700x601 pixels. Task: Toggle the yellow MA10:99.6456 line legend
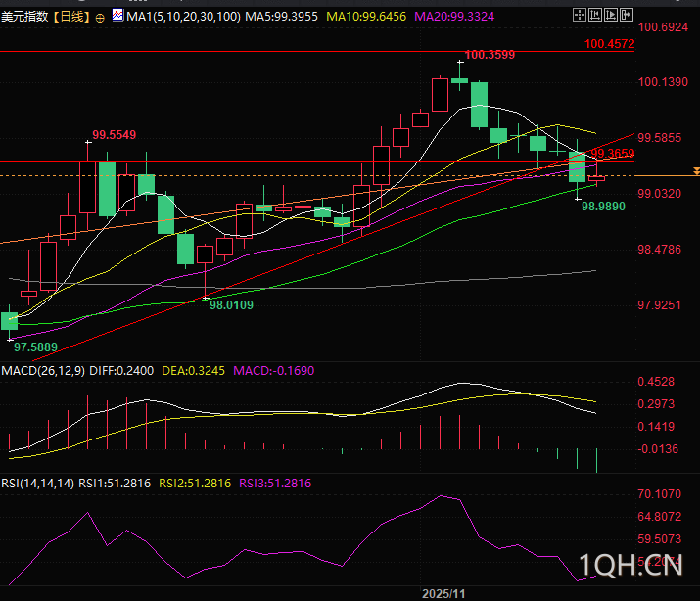(366, 17)
